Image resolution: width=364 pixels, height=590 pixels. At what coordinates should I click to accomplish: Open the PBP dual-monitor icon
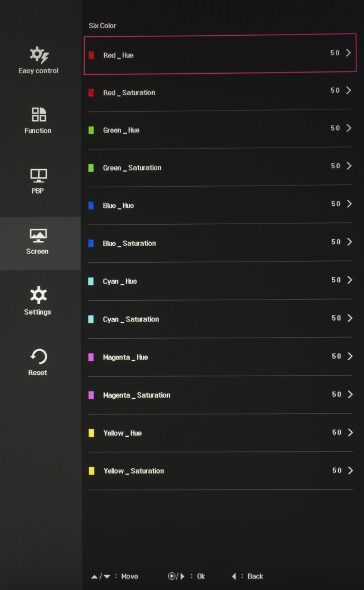click(x=39, y=175)
